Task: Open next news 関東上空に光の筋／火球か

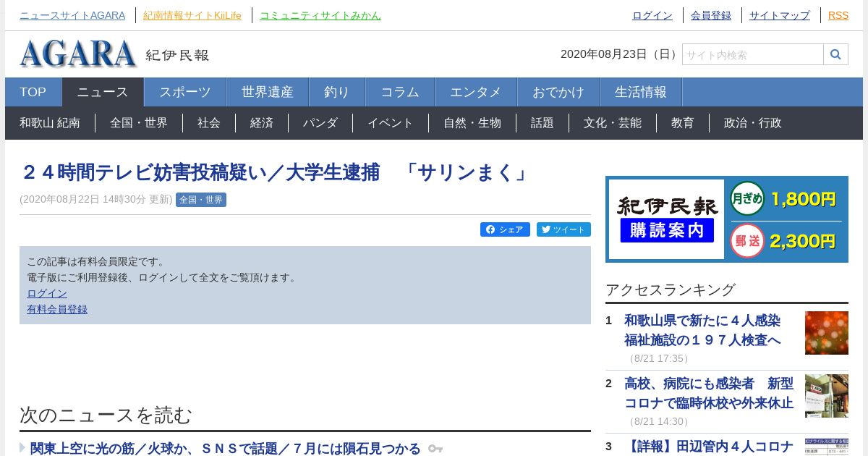Action: point(225,449)
